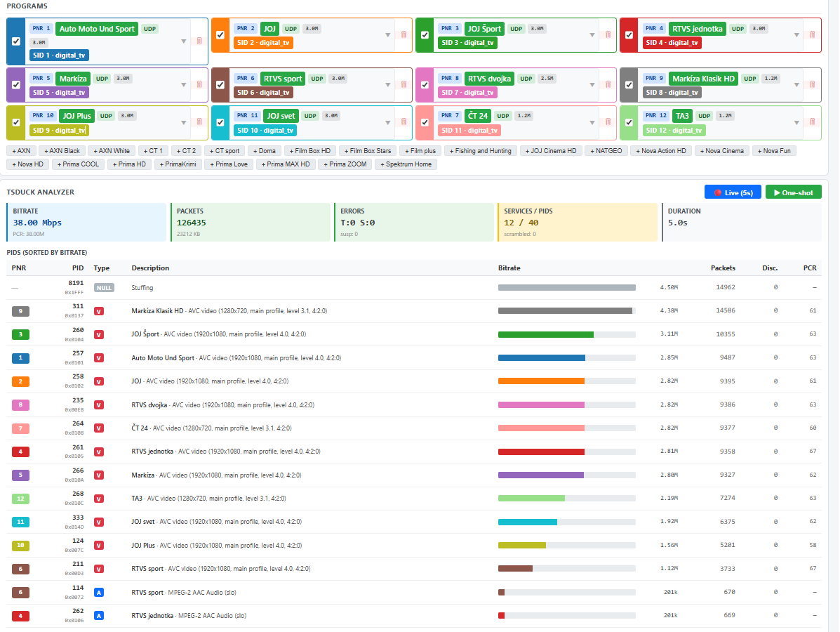The image size is (840, 632).
Task: Delete the RTVS sport program
Action: [x=404, y=85]
